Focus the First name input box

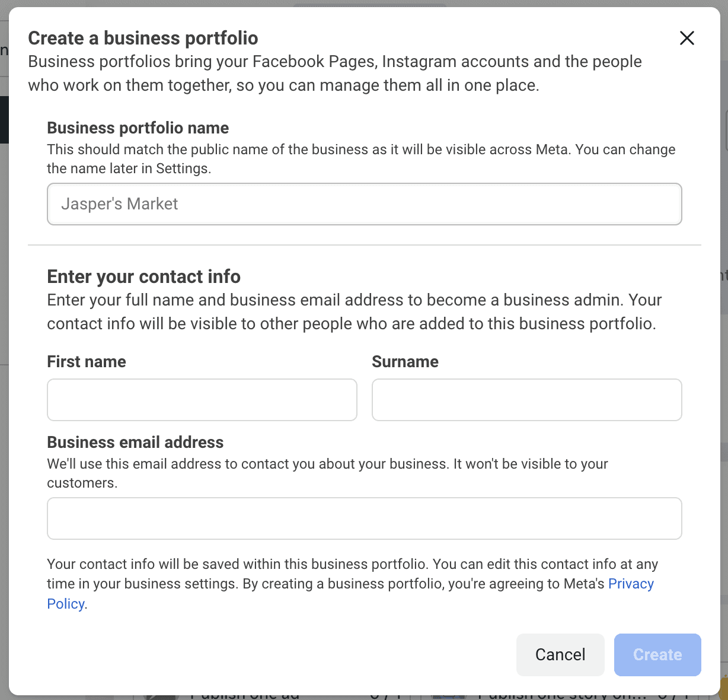202,400
